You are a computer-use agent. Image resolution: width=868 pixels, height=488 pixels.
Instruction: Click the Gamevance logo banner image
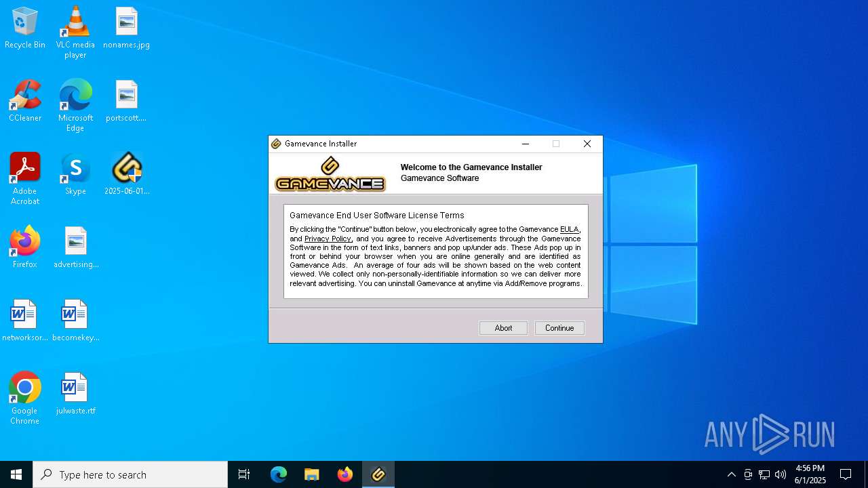(330, 174)
